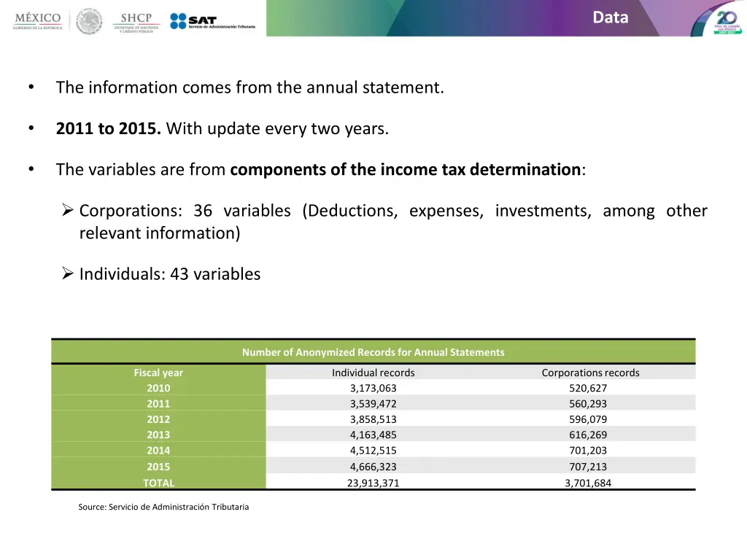
Task: Click the Mexican coat of arms seal
Action: point(89,21)
